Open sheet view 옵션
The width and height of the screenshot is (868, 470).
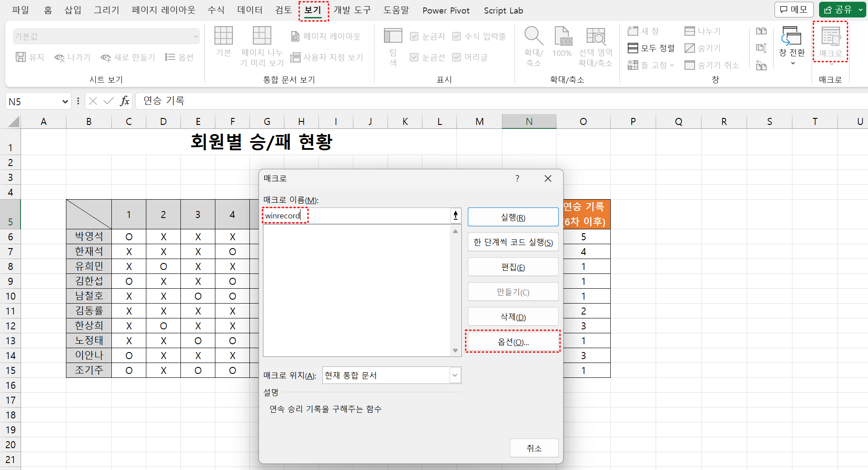click(x=179, y=57)
